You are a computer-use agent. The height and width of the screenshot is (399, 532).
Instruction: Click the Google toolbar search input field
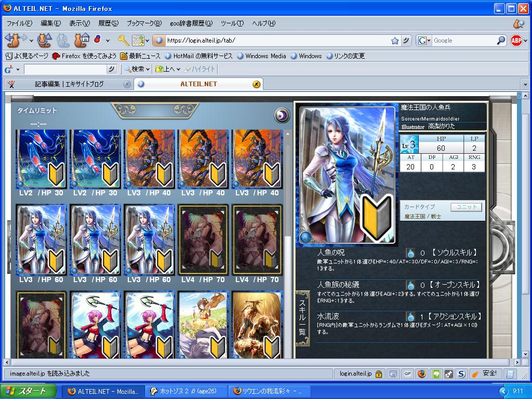point(65,69)
